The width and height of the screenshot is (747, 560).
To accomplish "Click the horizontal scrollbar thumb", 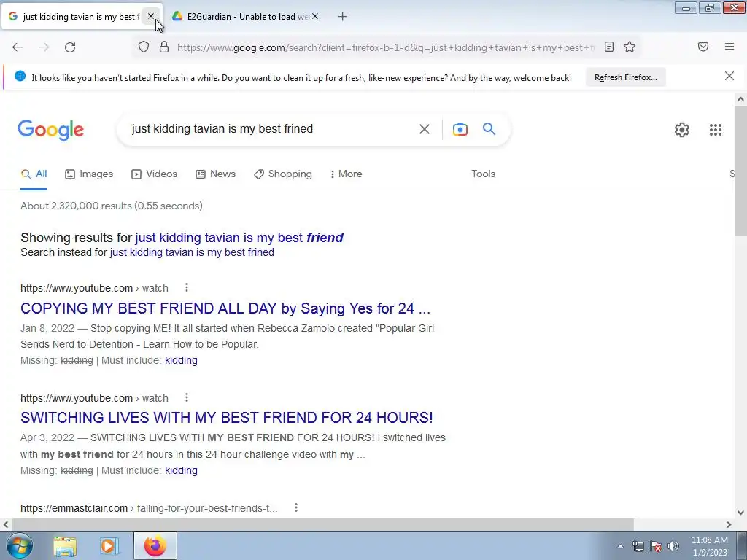I will point(322,524).
